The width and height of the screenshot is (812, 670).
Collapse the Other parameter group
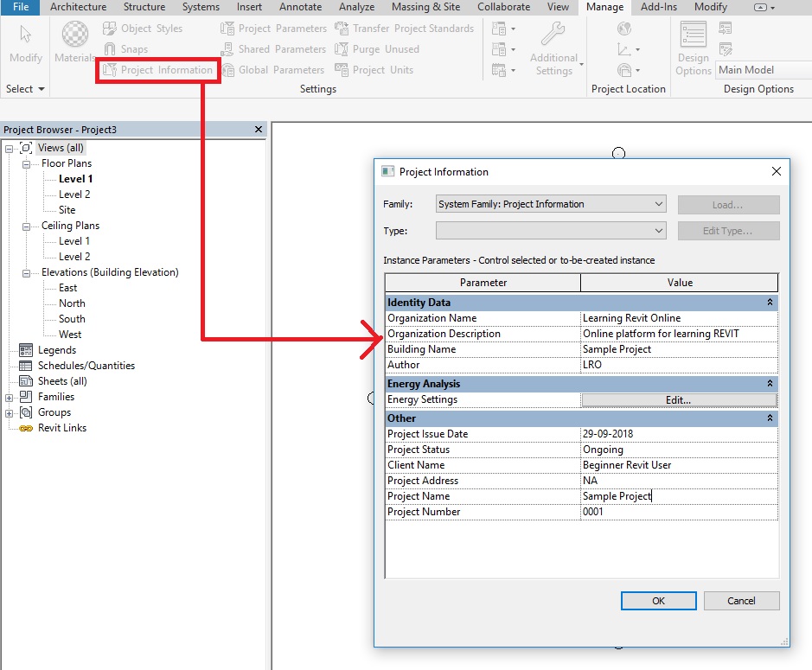[x=769, y=418]
